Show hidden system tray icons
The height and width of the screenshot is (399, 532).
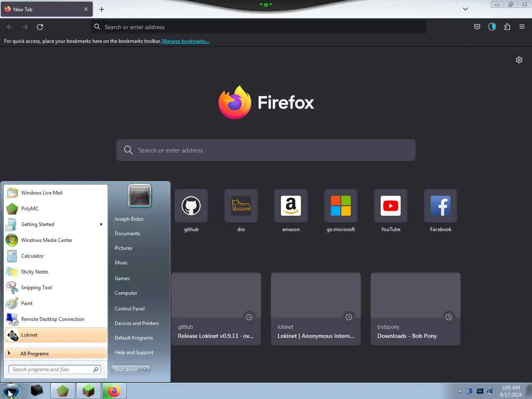[460, 391]
